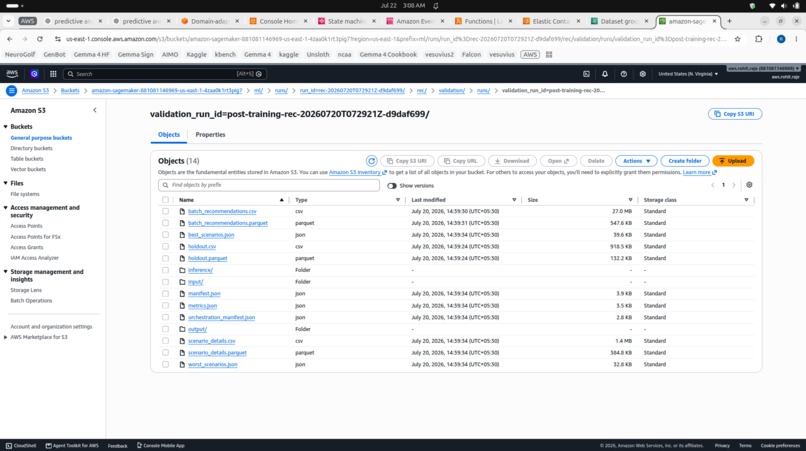Sort objects by the Name column
806x451 pixels.
click(x=186, y=200)
